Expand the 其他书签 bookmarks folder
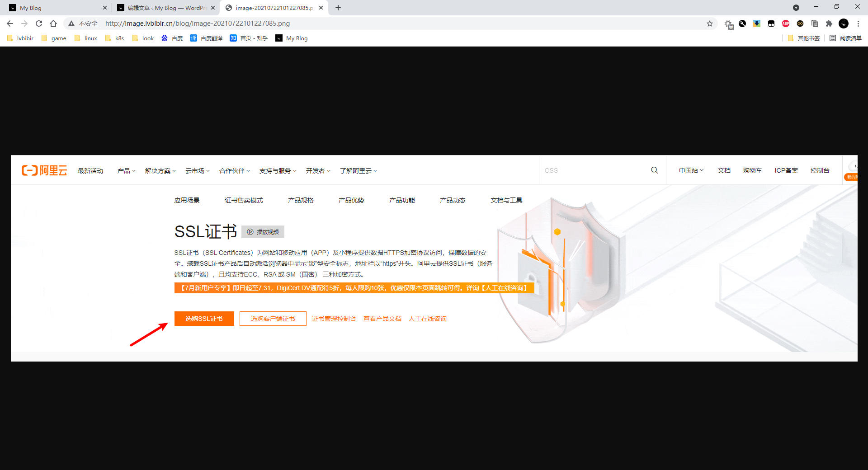Viewport: 868px width, 470px height. click(x=804, y=38)
